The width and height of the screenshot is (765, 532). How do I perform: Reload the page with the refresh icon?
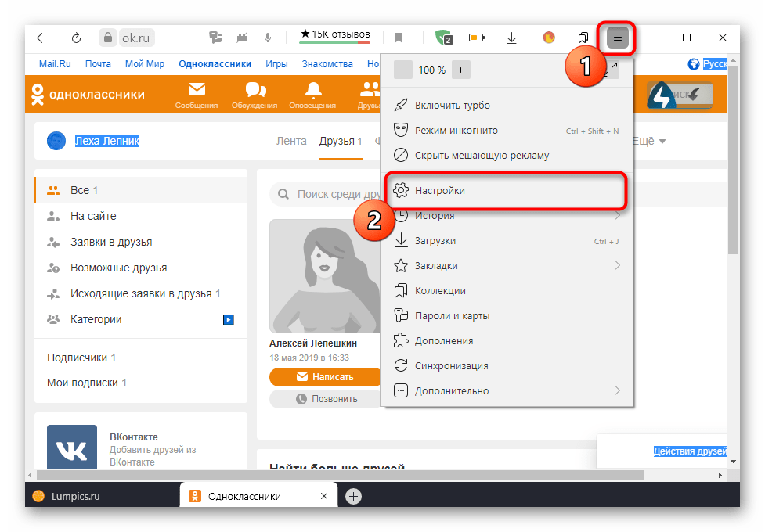pyautogui.click(x=76, y=38)
